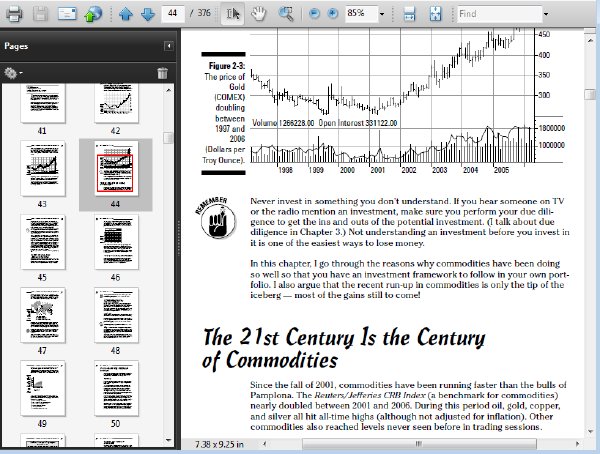
Task: Go to previous page with up arrow
Action: tap(126, 14)
